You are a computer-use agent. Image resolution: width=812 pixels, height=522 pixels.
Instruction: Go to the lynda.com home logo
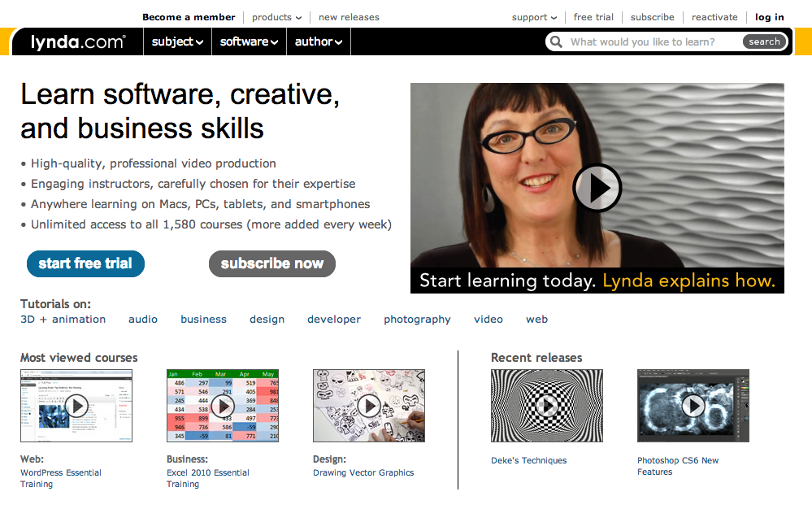click(78, 42)
